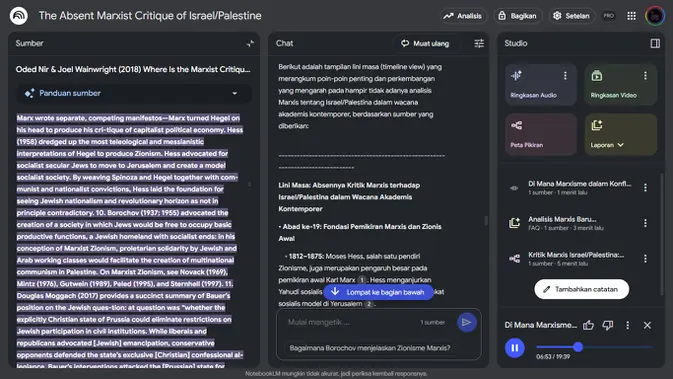Expand the Panduan sumber dropdown
673x379 pixels.
pos(235,93)
